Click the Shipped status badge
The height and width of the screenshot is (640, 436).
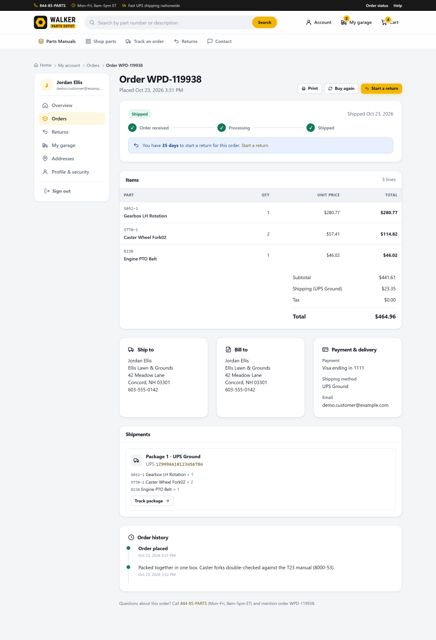coord(140,114)
